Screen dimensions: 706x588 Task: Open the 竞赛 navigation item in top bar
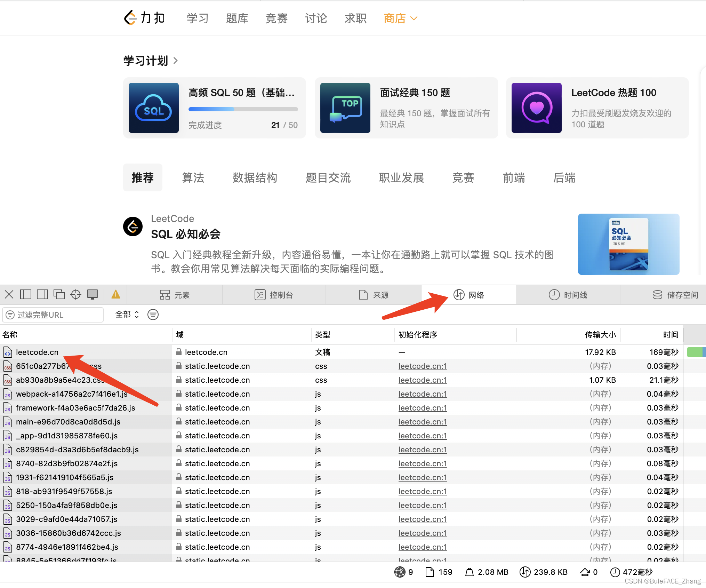pyautogui.click(x=276, y=18)
